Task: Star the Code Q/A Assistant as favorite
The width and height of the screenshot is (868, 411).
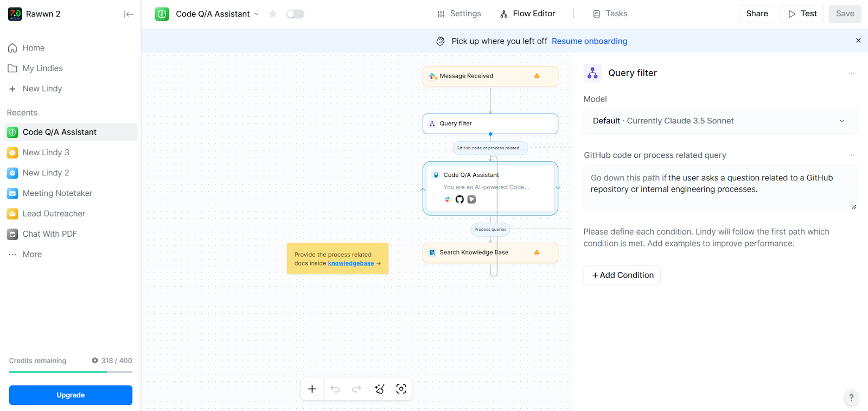Action: [273, 14]
